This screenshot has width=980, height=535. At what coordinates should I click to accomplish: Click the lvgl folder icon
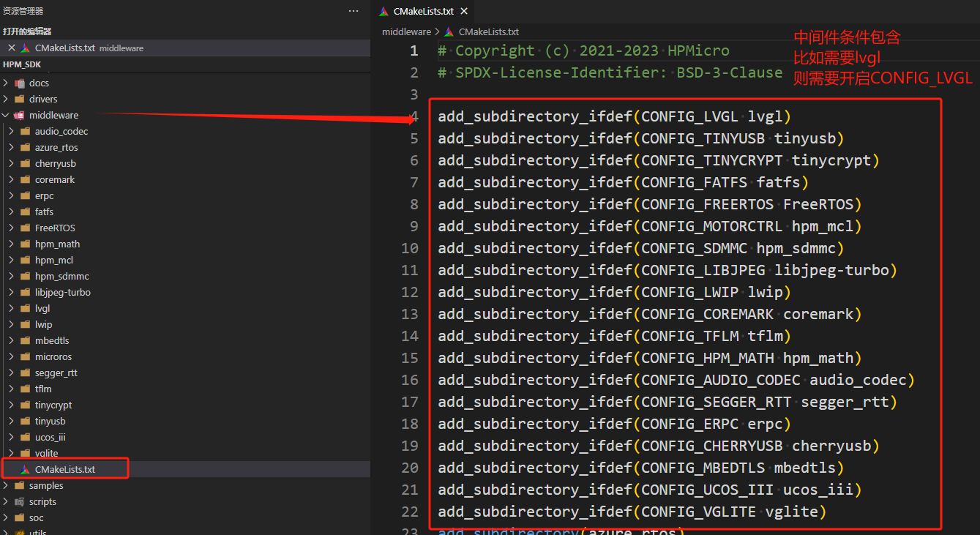[26, 308]
